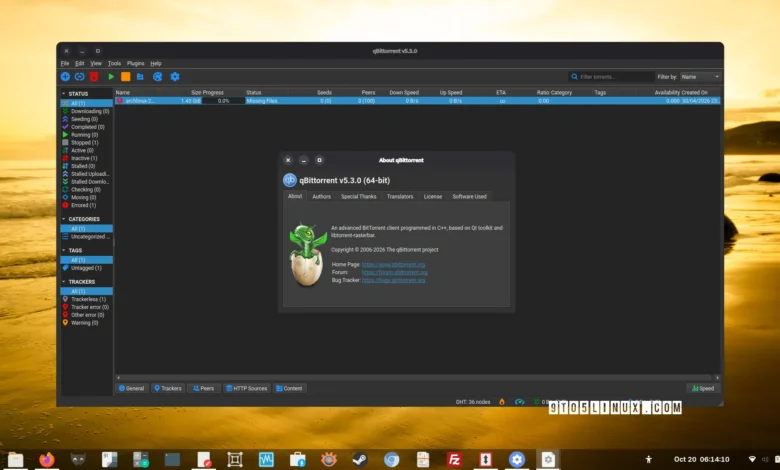This screenshot has width=780, height=470.
Task: Open the Home Page link
Action: click(393, 265)
